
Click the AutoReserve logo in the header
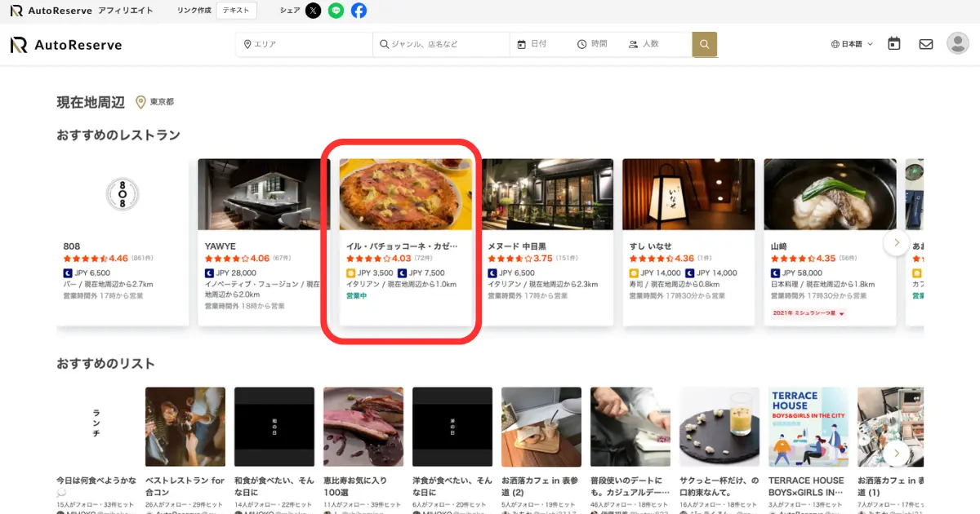(66, 45)
